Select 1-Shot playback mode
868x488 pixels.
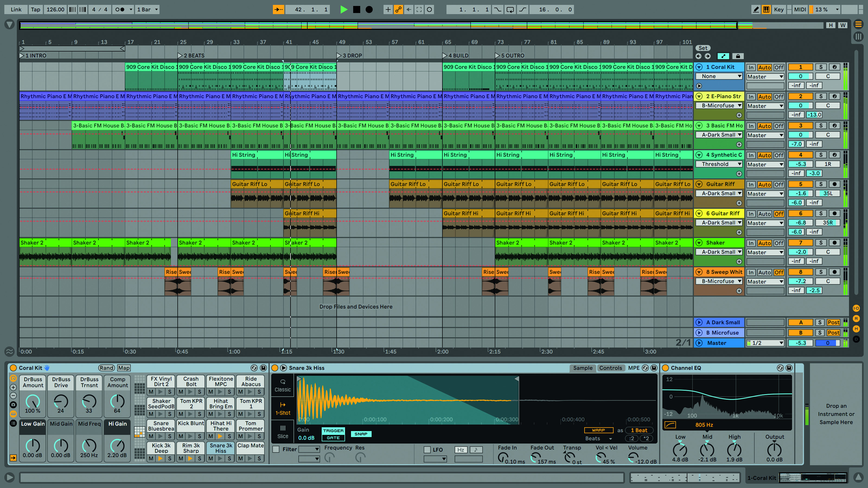coord(283,409)
